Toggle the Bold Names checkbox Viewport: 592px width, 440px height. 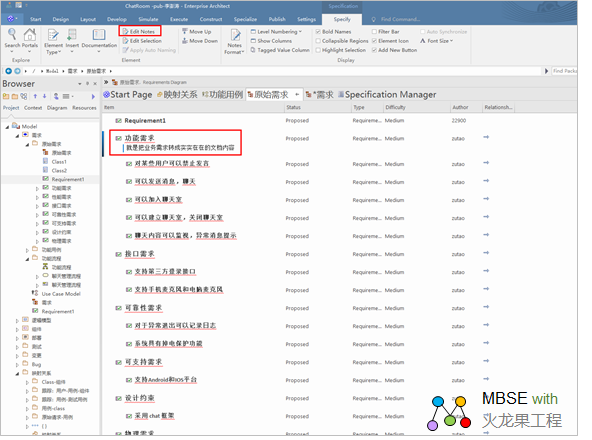(x=318, y=32)
